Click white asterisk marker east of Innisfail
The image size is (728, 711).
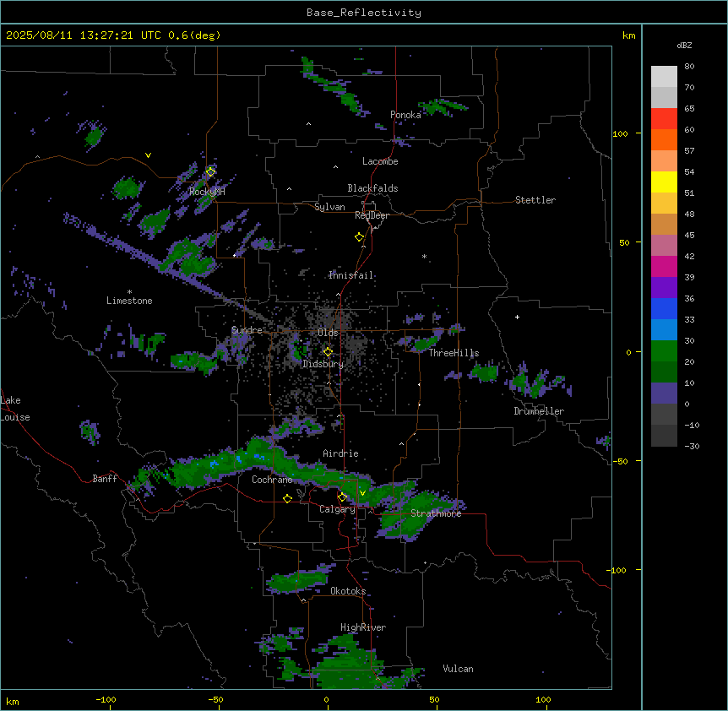[x=424, y=257]
